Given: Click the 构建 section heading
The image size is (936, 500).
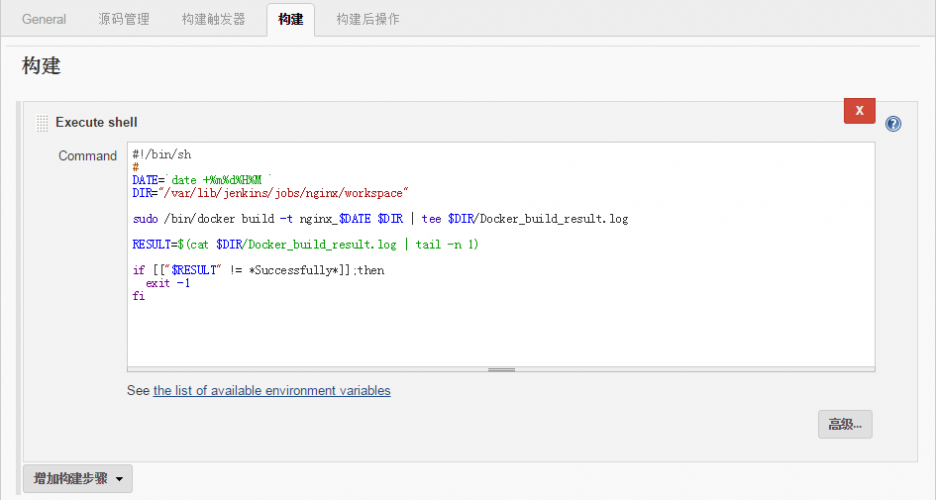Looking at the screenshot, I should (x=41, y=66).
